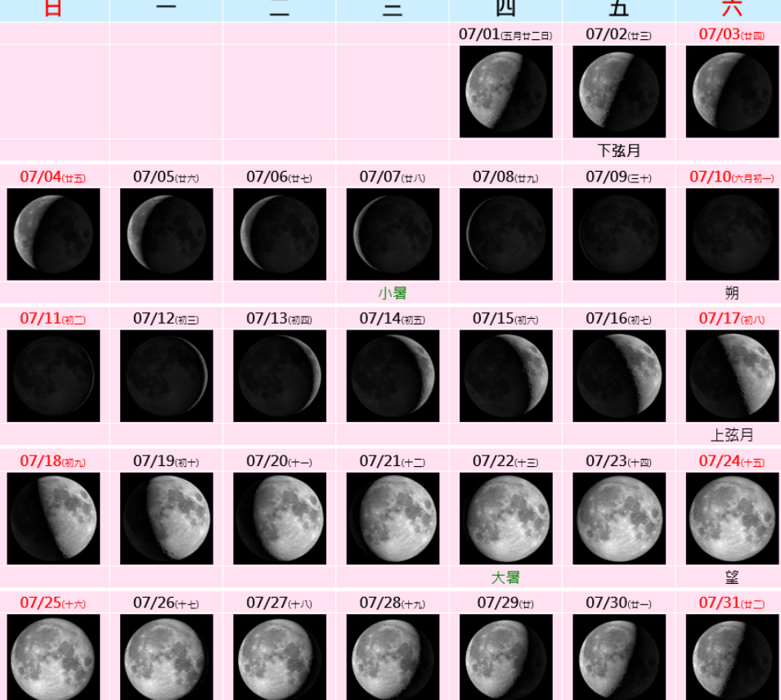Click the moon image for 07/01
781x700 pixels.
505,92
